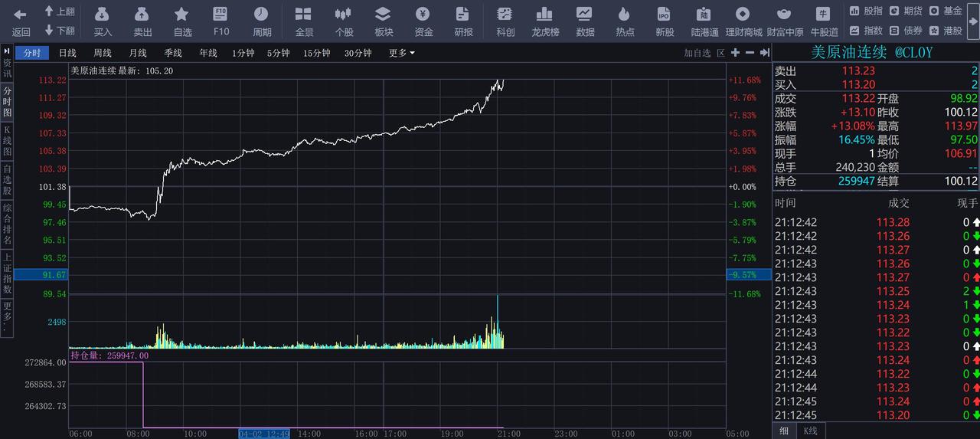Open the 龙虎榜 ranking list

tap(545, 21)
